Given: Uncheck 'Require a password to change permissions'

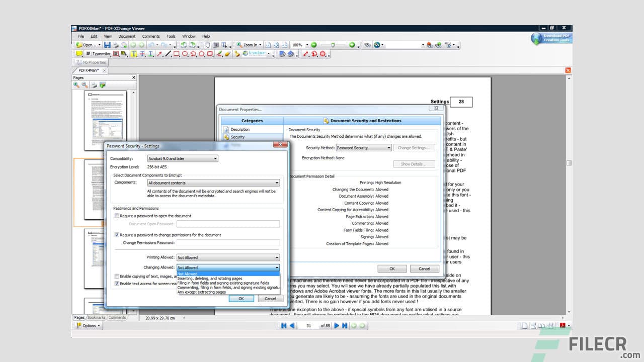Looking at the screenshot, I should pyautogui.click(x=117, y=234).
